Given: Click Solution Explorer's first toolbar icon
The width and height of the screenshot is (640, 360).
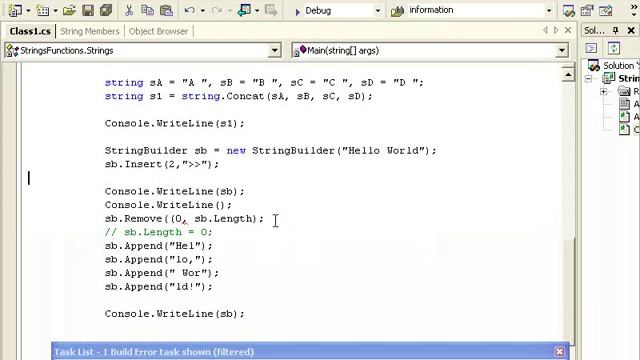Looking at the screenshot, I should click(591, 48).
